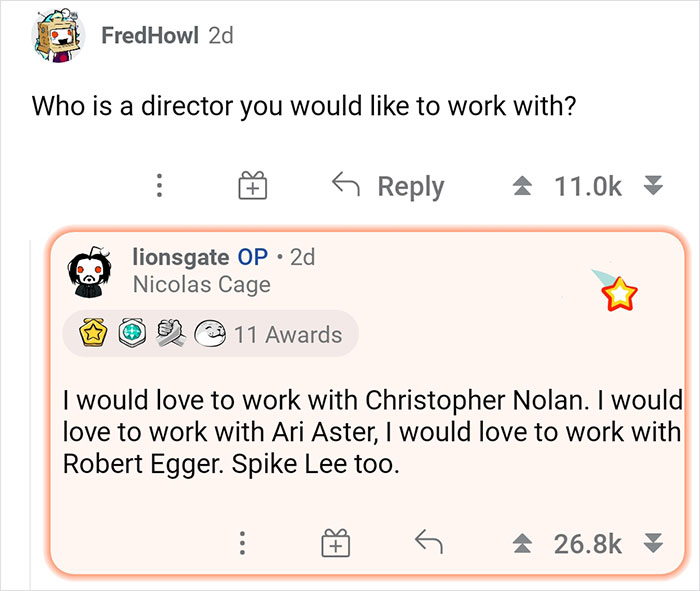Image resolution: width=700 pixels, height=591 pixels.
Task: Downvote FredHowl's comment
Action: (653, 186)
